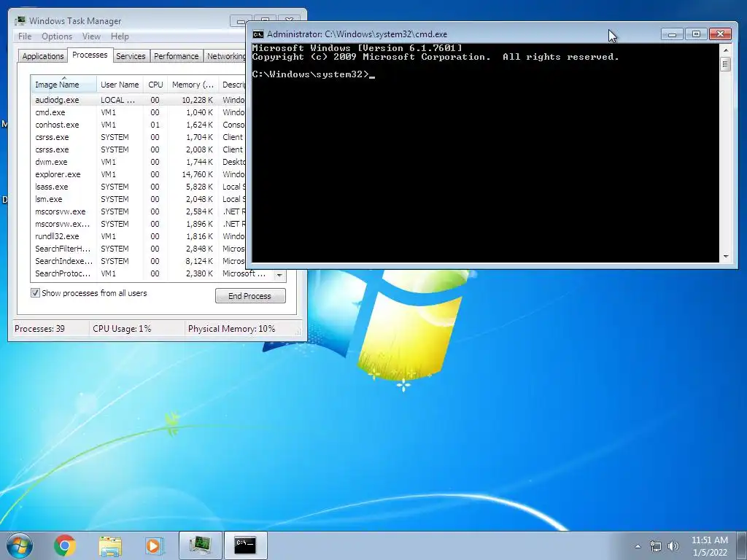Click the 10,228 K memory cell
The image size is (747, 560).
coord(197,100)
